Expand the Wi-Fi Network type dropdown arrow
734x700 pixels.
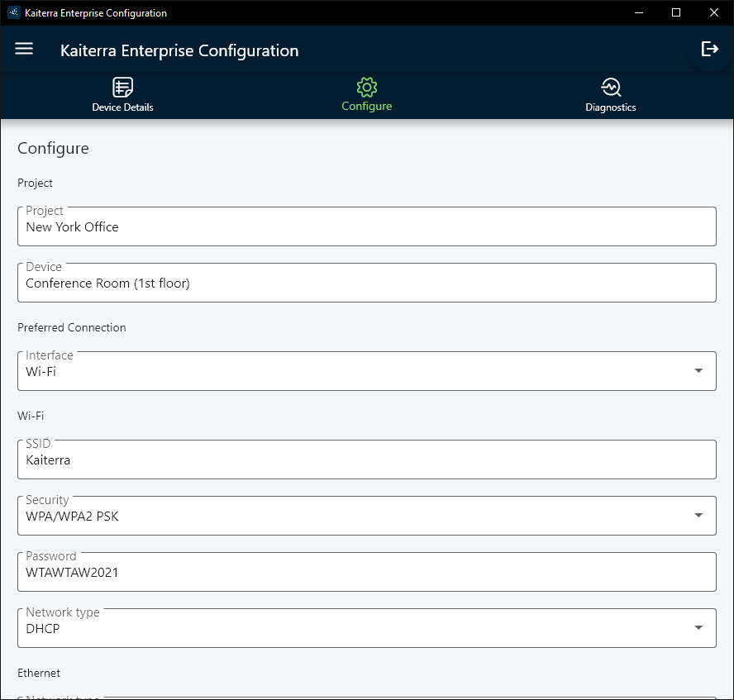pyautogui.click(x=698, y=627)
